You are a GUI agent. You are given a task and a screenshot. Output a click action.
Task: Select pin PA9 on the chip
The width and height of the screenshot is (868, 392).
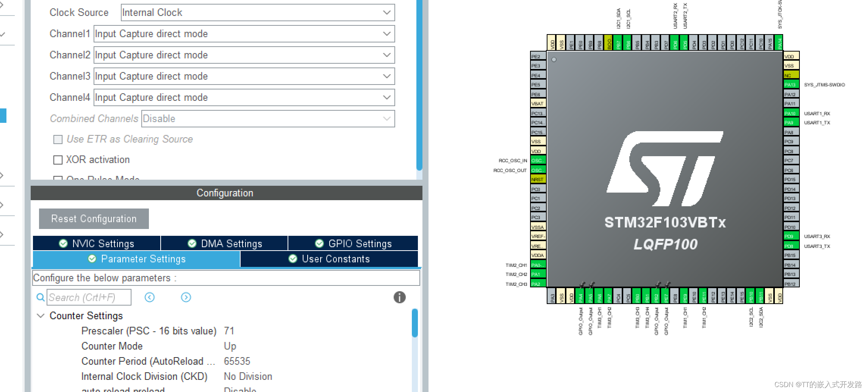pyautogui.click(x=791, y=122)
